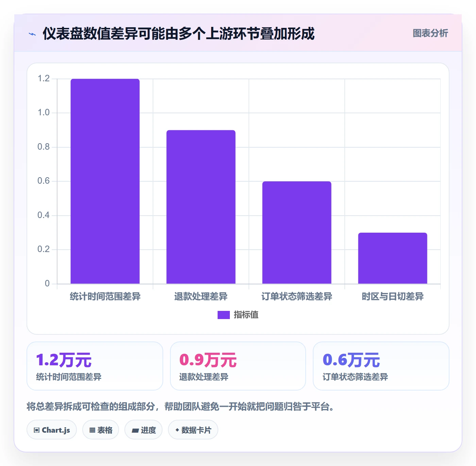
Task: Click the title 仪表盘数值差异可能由多个上游环节叠加形成
Action: (178, 34)
